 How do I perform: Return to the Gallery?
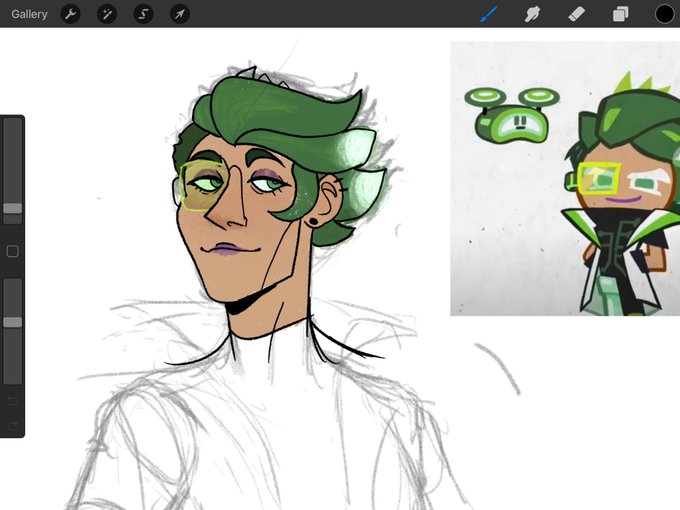pyautogui.click(x=29, y=14)
